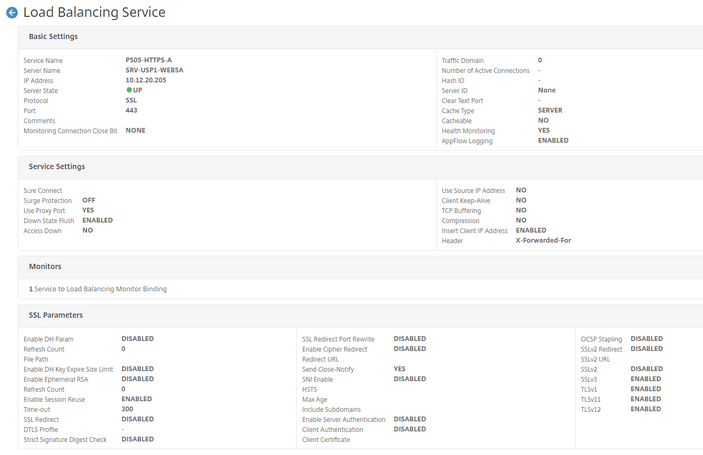
Task: Click the server name SRV-USP1-WEB5A
Action: pos(155,71)
